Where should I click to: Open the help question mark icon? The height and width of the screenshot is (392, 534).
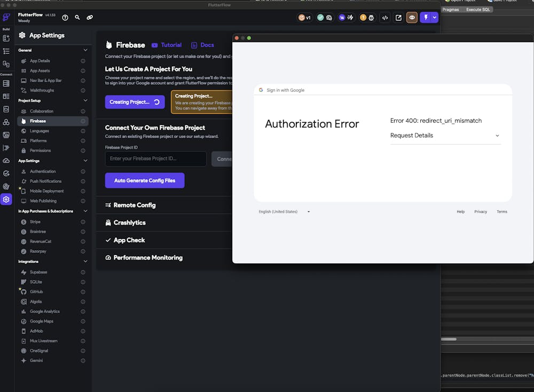click(65, 18)
